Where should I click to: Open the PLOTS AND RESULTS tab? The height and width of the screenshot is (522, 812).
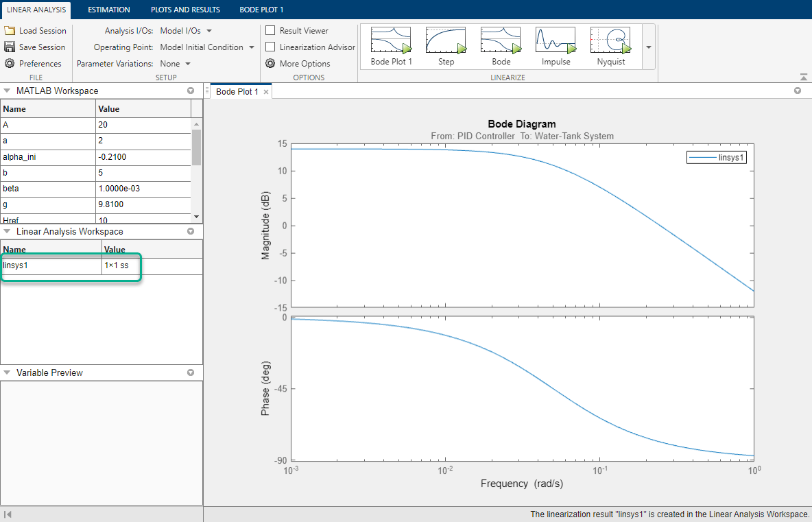185,10
